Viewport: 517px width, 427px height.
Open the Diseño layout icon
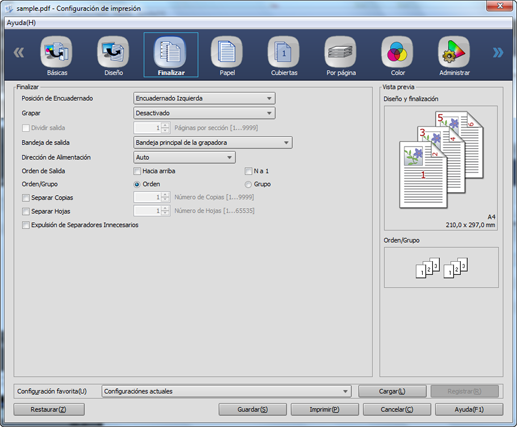coord(113,52)
